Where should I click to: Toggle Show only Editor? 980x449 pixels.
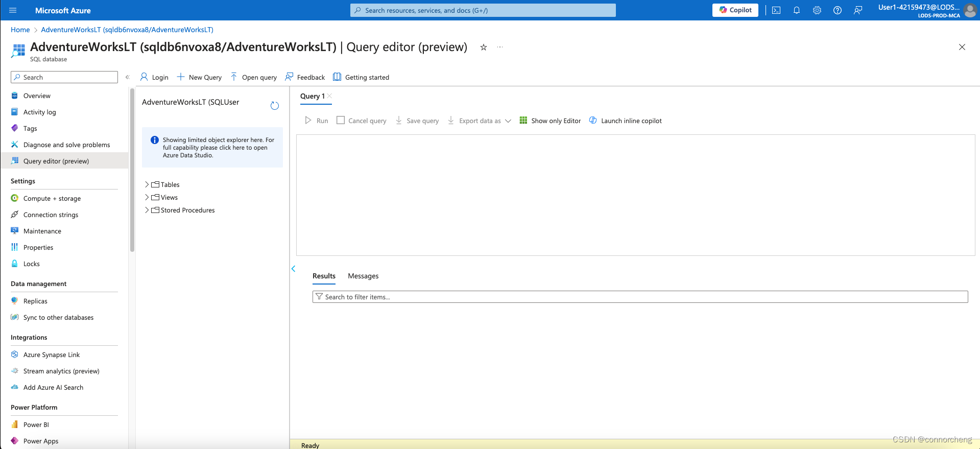pyautogui.click(x=550, y=121)
